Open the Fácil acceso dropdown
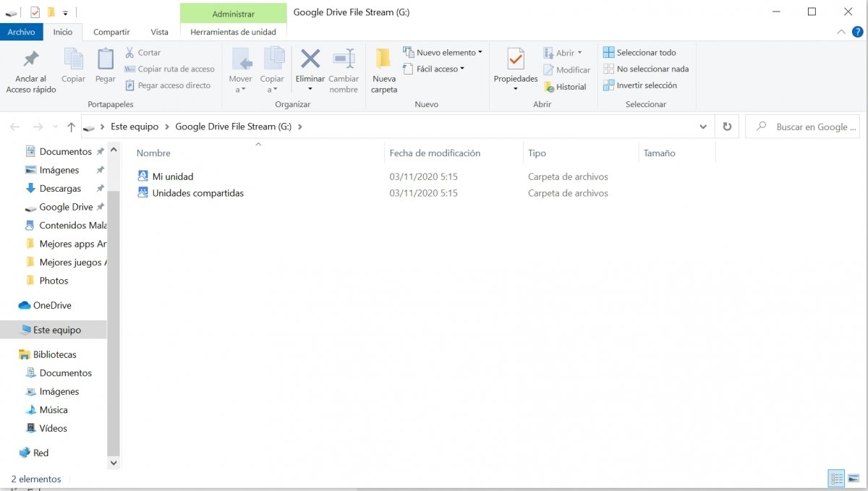This screenshot has height=491, width=868. tap(433, 69)
